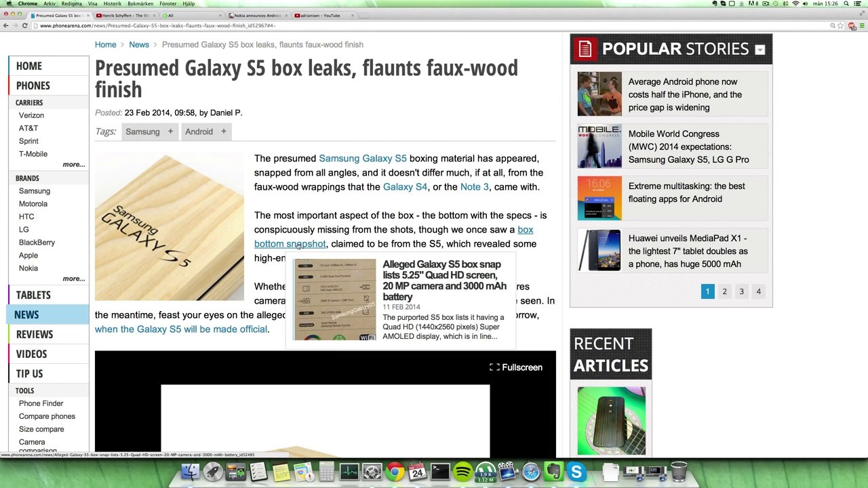The width and height of the screenshot is (868, 488).
Task: Follow 'when the Galaxy S5 will be made official' link
Action: [x=181, y=329]
